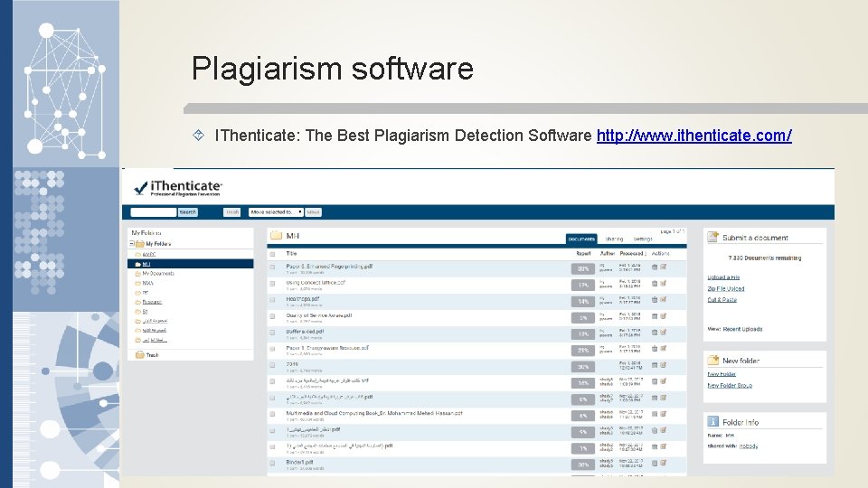
Task: Open similarity report for Binder1.pdf
Action: coord(583,465)
